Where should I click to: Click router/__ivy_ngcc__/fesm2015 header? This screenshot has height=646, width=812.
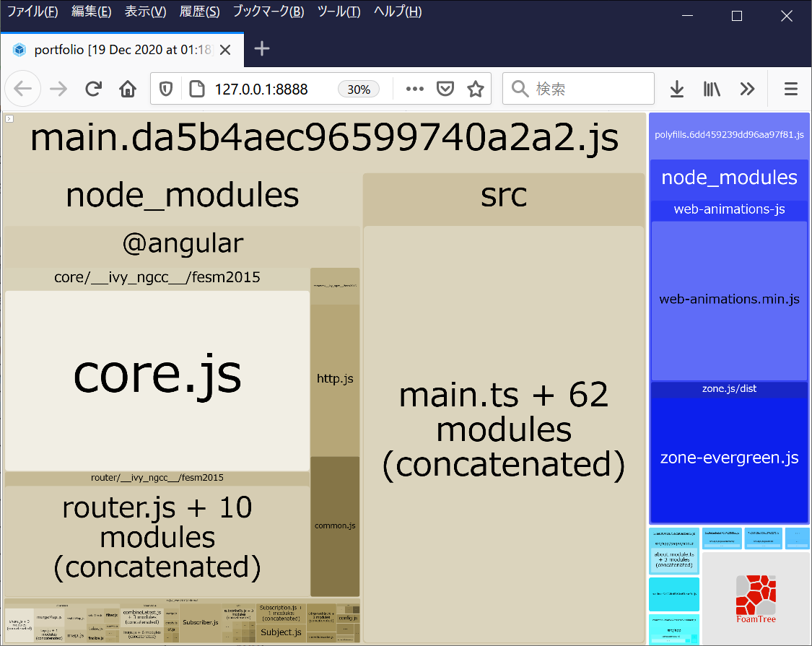point(157,478)
